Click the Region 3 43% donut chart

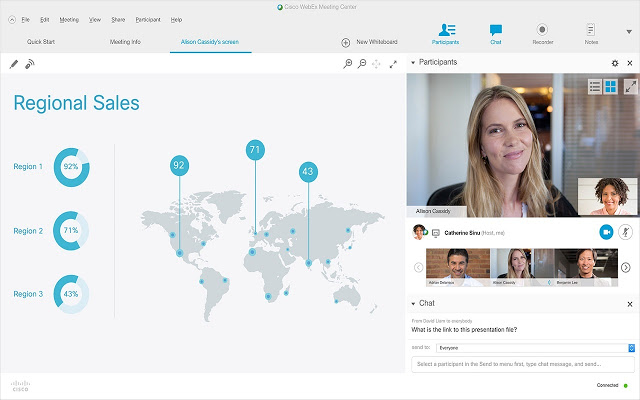point(71,294)
